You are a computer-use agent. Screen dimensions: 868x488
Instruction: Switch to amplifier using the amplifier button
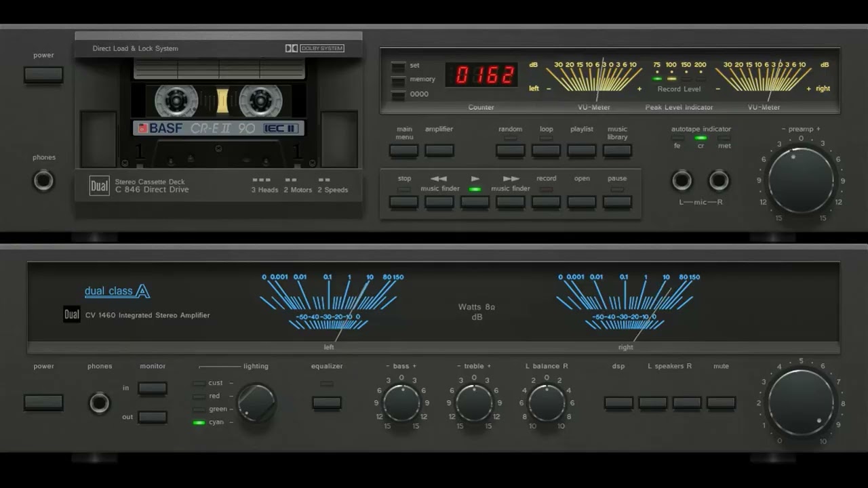pyautogui.click(x=439, y=150)
